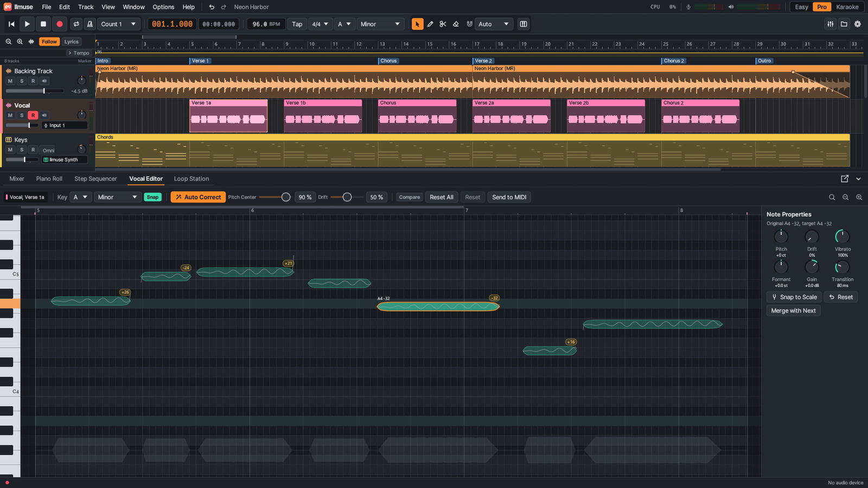This screenshot has width=868, height=488.
Task: Toggle Auto Correct in Vocal Editor
Action: click(197, 197)
